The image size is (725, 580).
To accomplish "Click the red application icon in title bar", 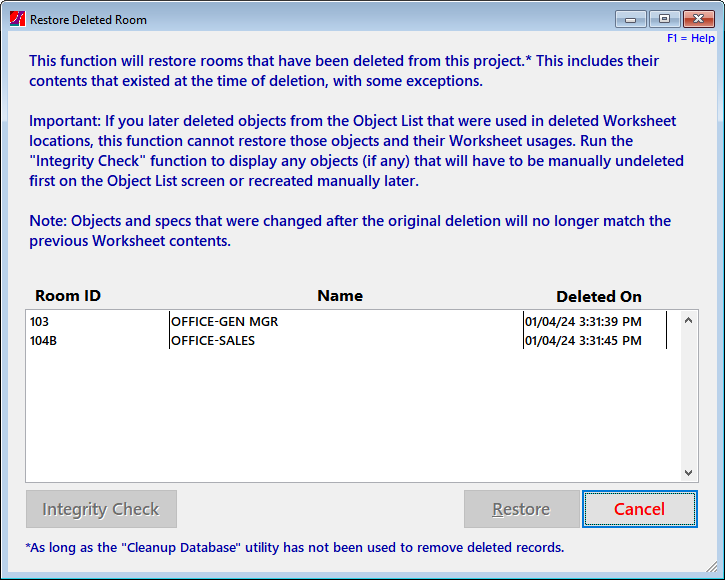I will click(x=17, y=19).
